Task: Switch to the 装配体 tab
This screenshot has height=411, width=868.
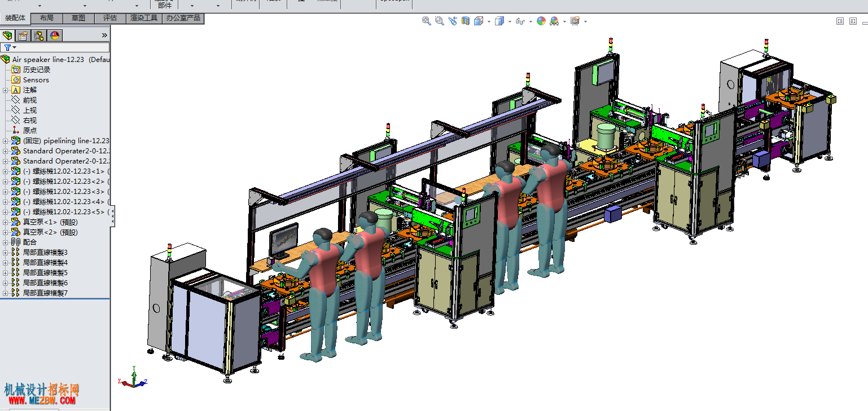Action: [15, 18]
